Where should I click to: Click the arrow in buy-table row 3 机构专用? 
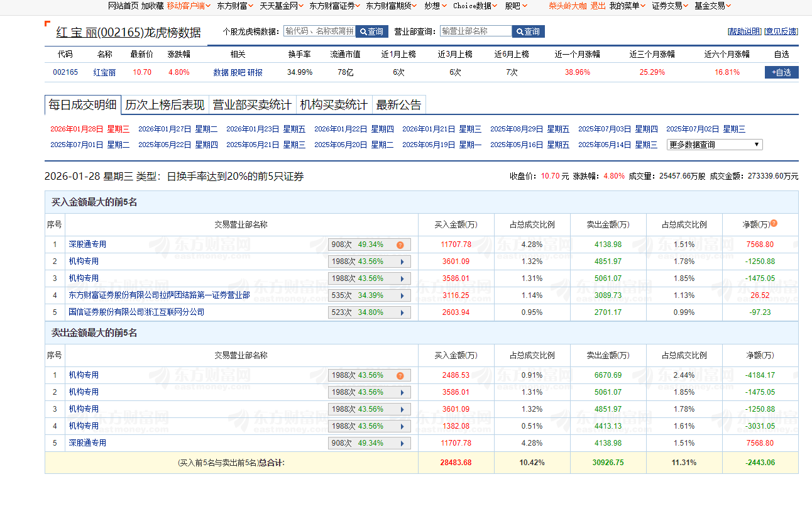402,278
